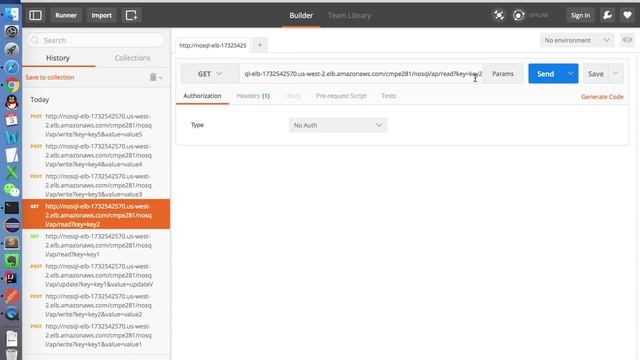The image size is (640, 360).
Task: Open Eclipse from the dock
Action: 12,225
